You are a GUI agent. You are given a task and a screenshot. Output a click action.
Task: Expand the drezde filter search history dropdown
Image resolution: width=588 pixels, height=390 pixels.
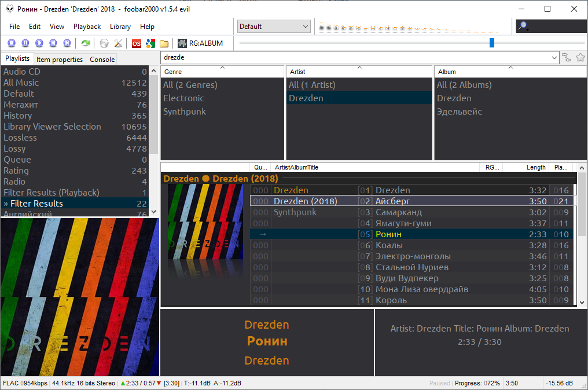[554, 58]
